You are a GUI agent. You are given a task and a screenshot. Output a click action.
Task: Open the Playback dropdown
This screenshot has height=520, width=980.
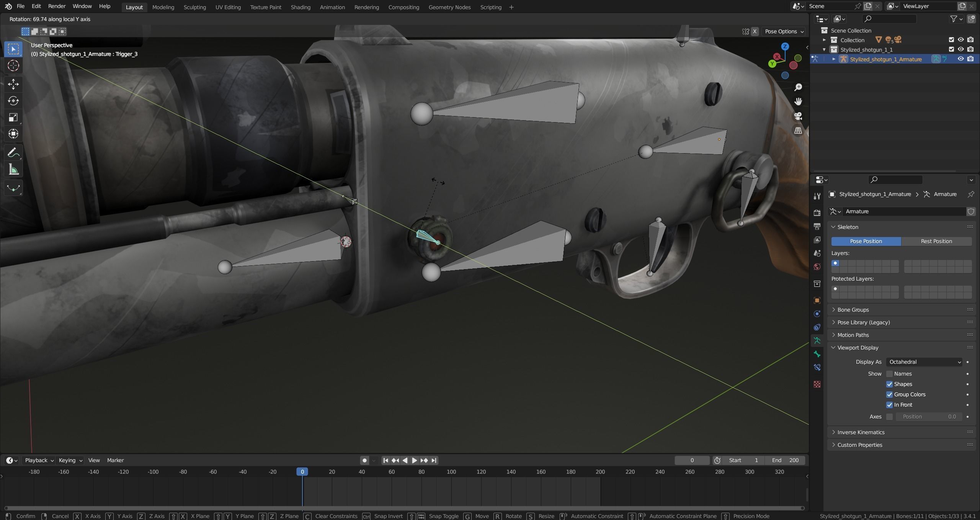[39, 460]
